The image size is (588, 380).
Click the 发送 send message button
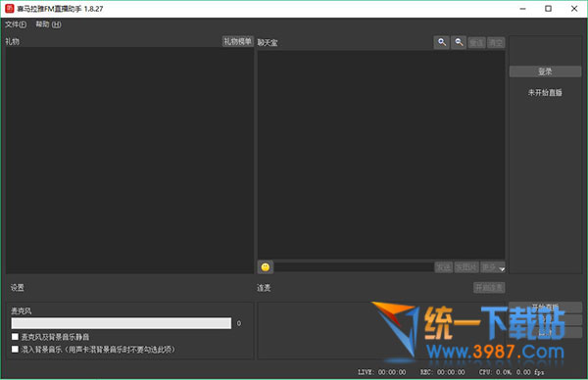click(443, 267)
